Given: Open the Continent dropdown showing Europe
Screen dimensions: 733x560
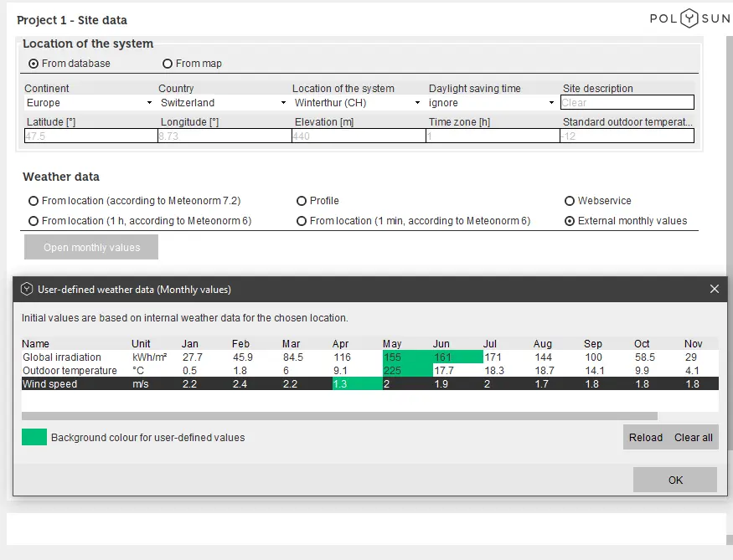Looking at the screenshot, I should [x=89, y=103].
